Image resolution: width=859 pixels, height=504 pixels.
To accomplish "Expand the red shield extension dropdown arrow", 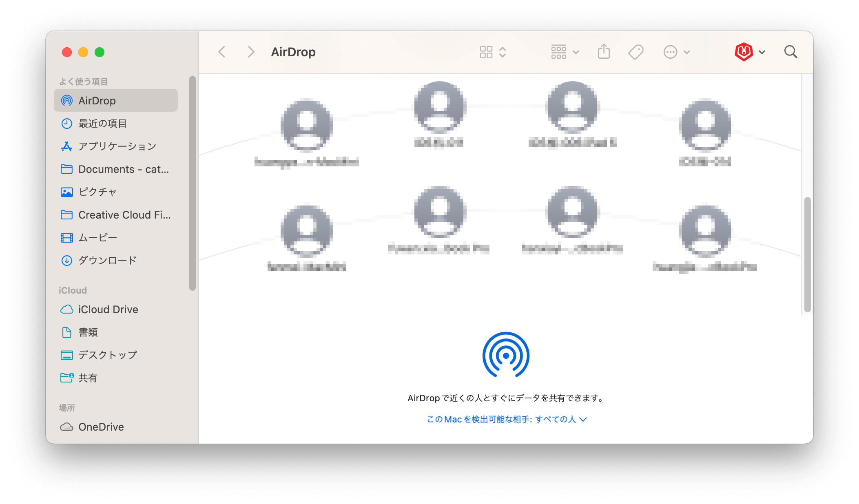I will point(762,52).
